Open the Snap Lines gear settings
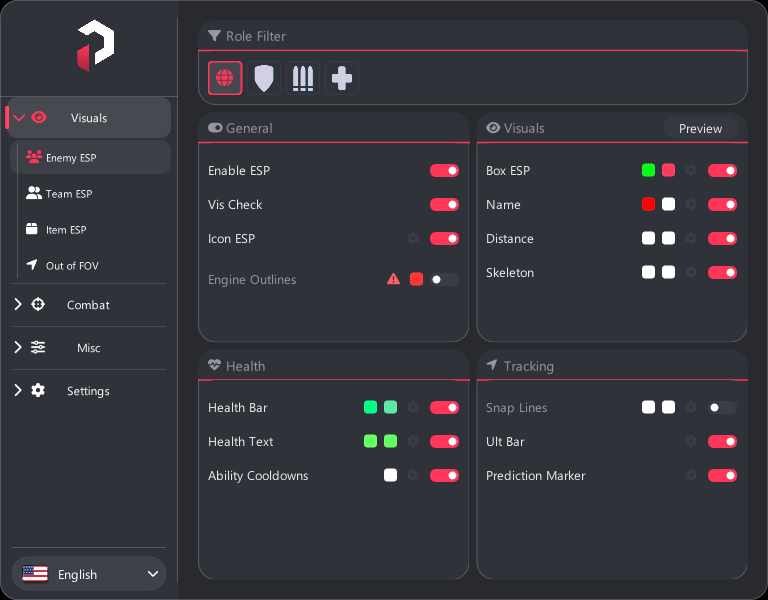The height and width of the screenshot is (600, 768). click(691, 408)
